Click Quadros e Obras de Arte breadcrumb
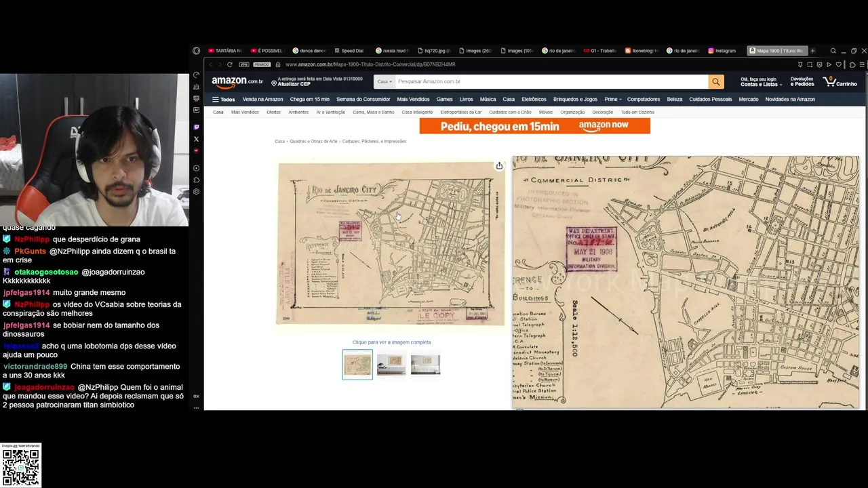 [x=313, y=142]
